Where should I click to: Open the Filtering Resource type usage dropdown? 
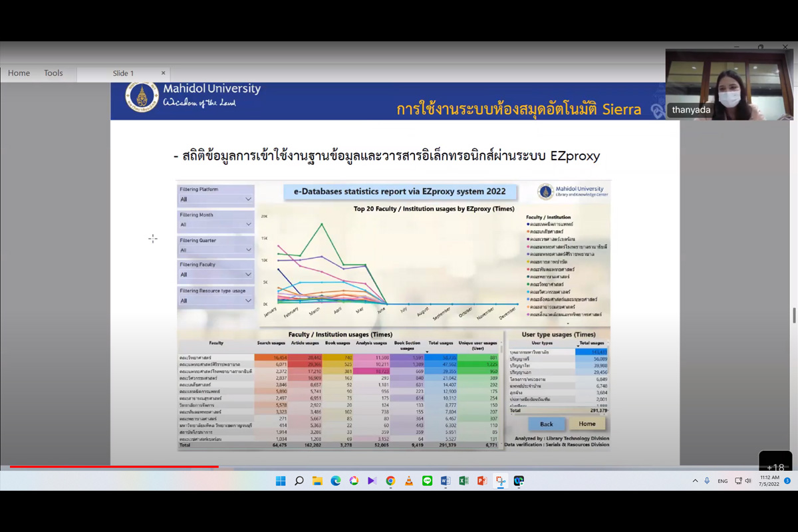(215, 301)
